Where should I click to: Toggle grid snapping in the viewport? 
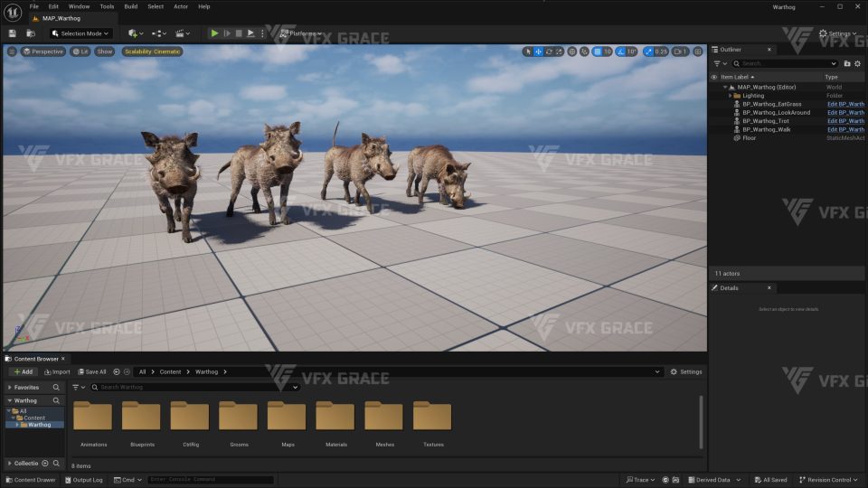[x=598, y=52]
